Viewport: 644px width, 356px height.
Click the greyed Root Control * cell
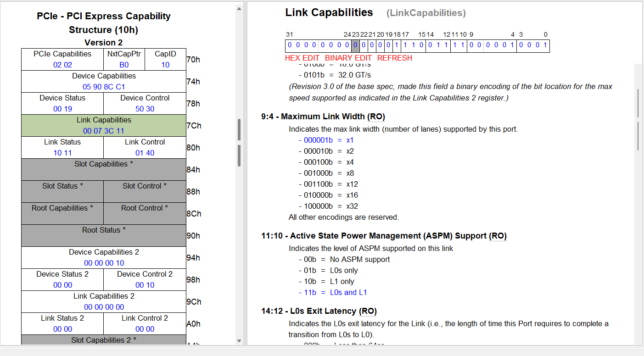point(145,214)
